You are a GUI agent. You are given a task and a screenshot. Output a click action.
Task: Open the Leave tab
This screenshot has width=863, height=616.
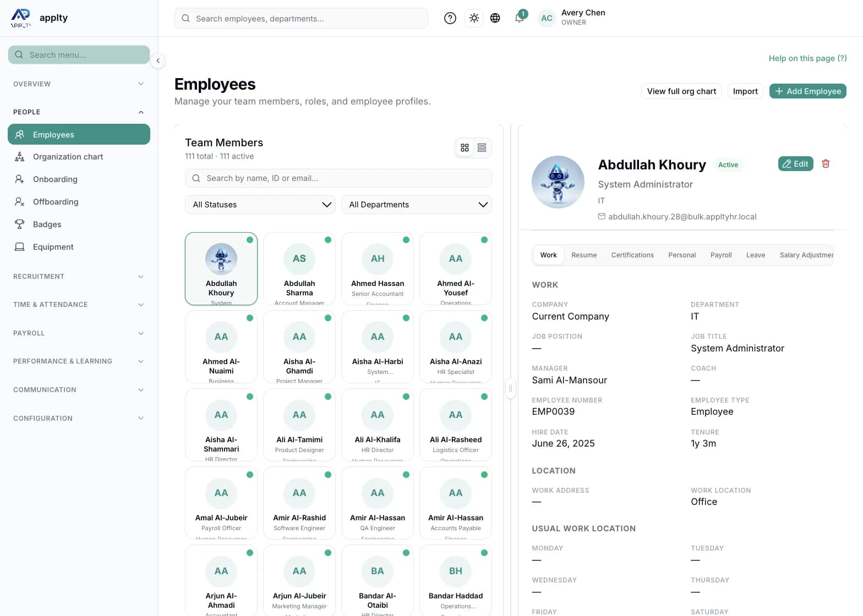coord(756,255)
